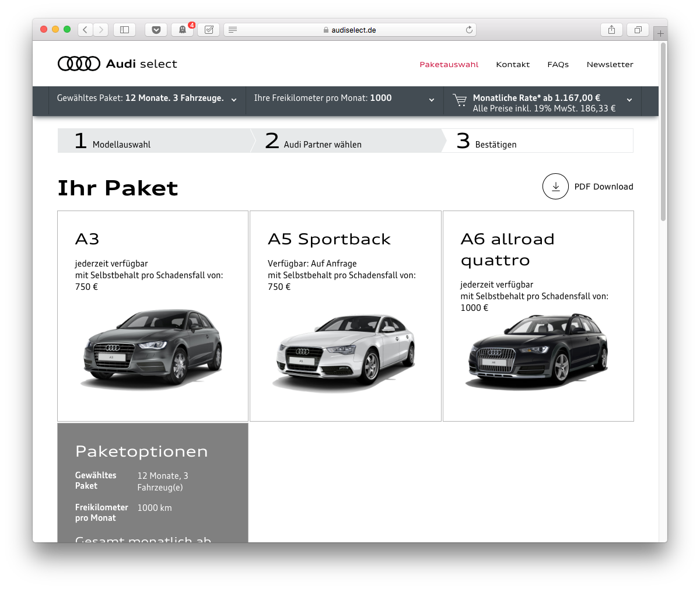Click the audiselect.de address bar
Screen dimensions: 700x589
pos(350,30)
